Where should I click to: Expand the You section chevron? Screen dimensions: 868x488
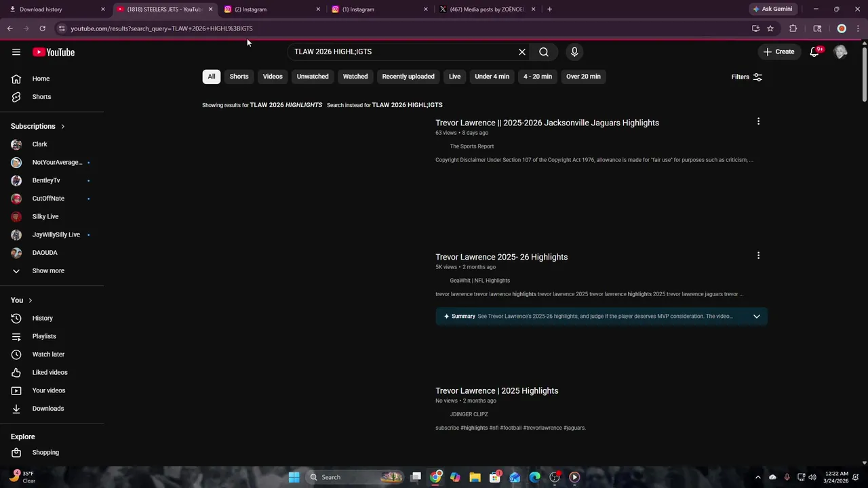[x=30, y=300]
